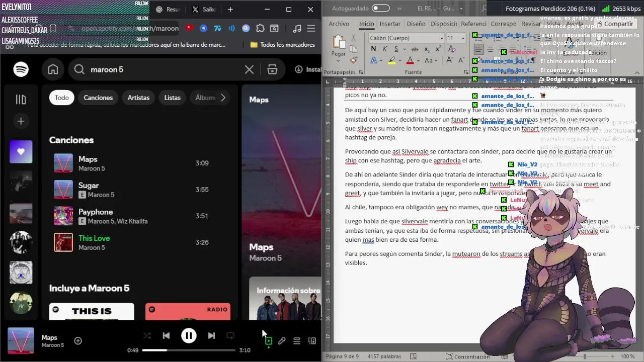Open new browser tab with plus
This screenshot has width=644, height=362.
[230, 9]
